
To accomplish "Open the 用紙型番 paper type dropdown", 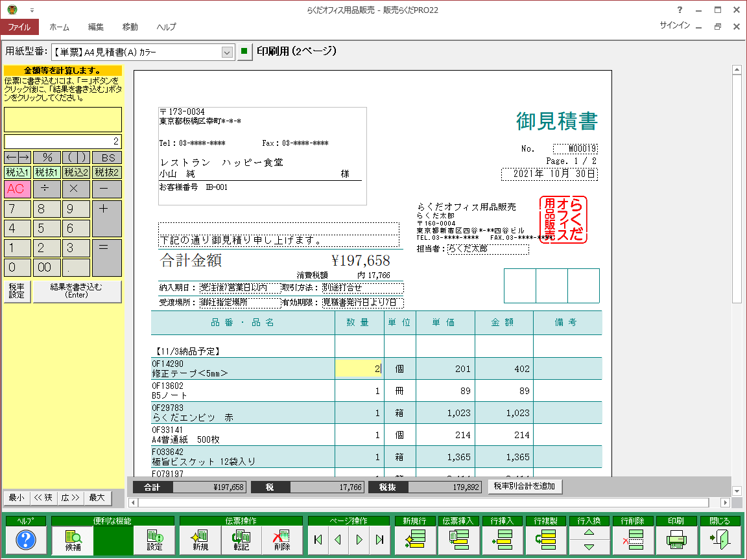I will (x=227, y=52).
